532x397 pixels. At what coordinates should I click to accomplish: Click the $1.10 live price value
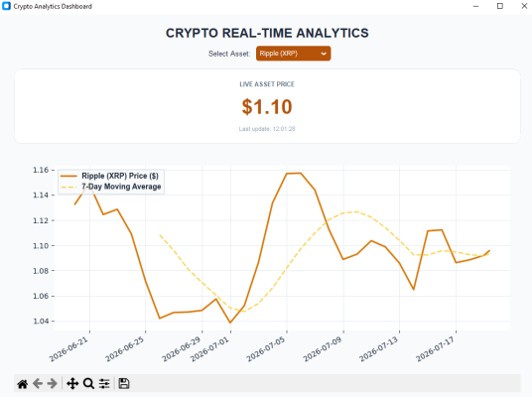(x=267, y=106)
